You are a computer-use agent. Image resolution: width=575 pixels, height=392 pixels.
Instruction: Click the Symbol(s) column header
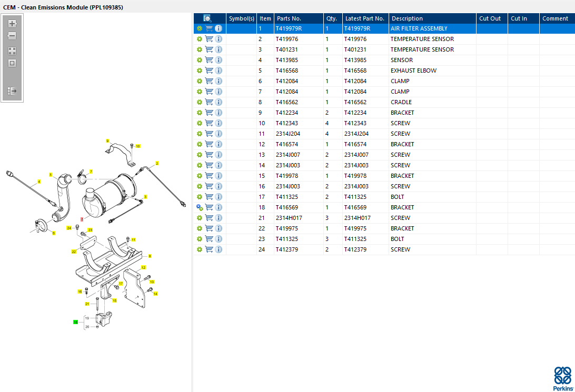pos(241,18)
